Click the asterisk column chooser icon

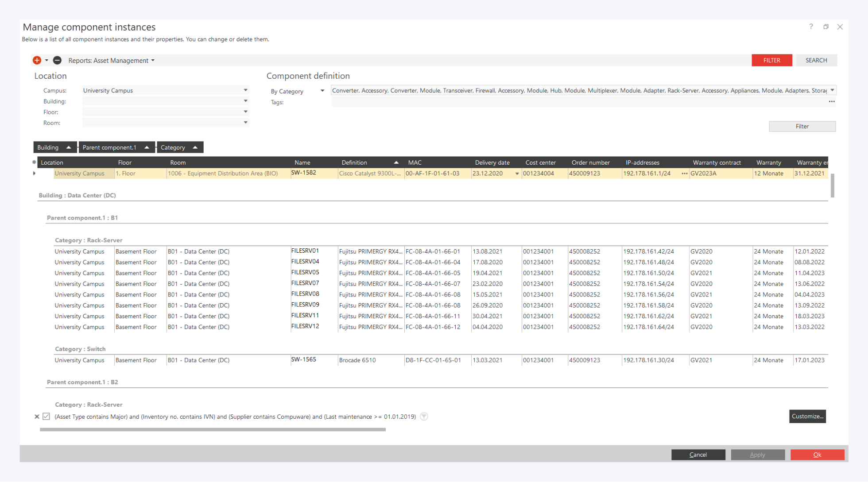pos(34,162)
